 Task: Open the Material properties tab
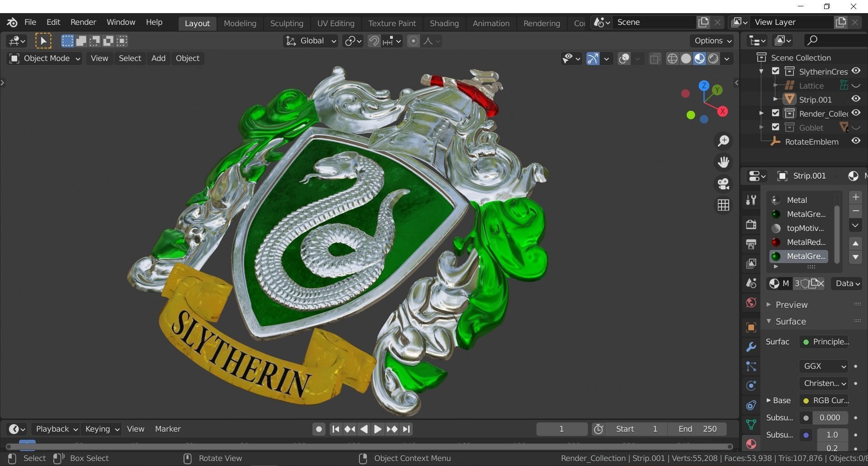pyautogui.click(x=751, y=444)
